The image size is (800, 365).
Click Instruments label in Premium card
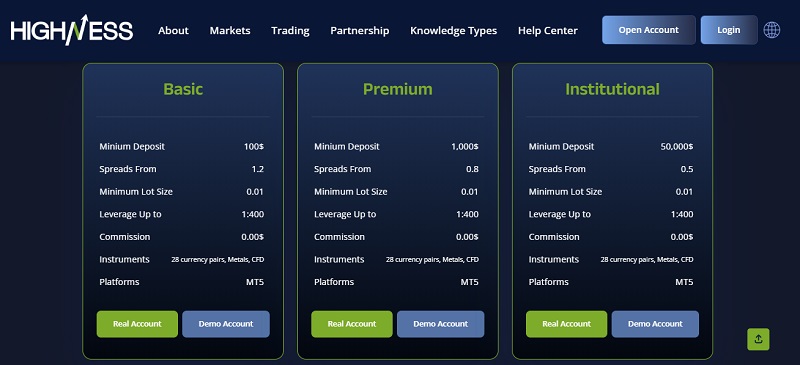click(x=339, y=259)
